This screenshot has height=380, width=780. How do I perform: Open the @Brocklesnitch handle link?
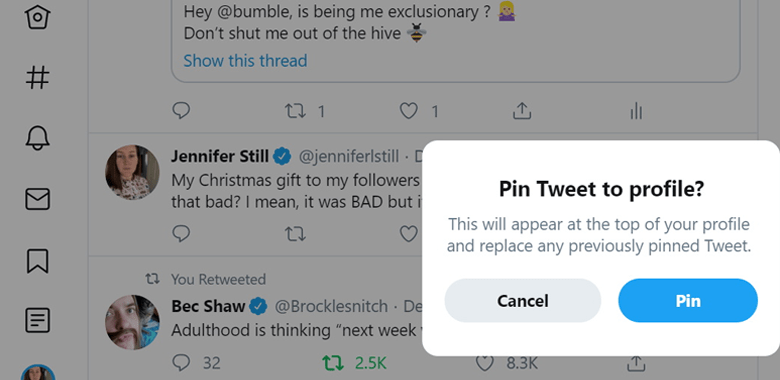click(x=331, y=306)
